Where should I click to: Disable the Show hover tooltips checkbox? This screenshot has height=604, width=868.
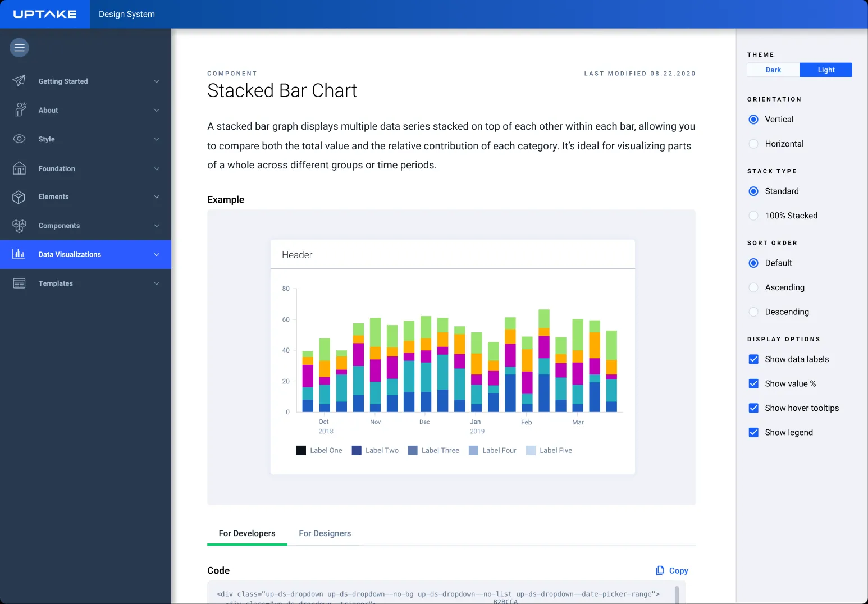pos(753,408)
